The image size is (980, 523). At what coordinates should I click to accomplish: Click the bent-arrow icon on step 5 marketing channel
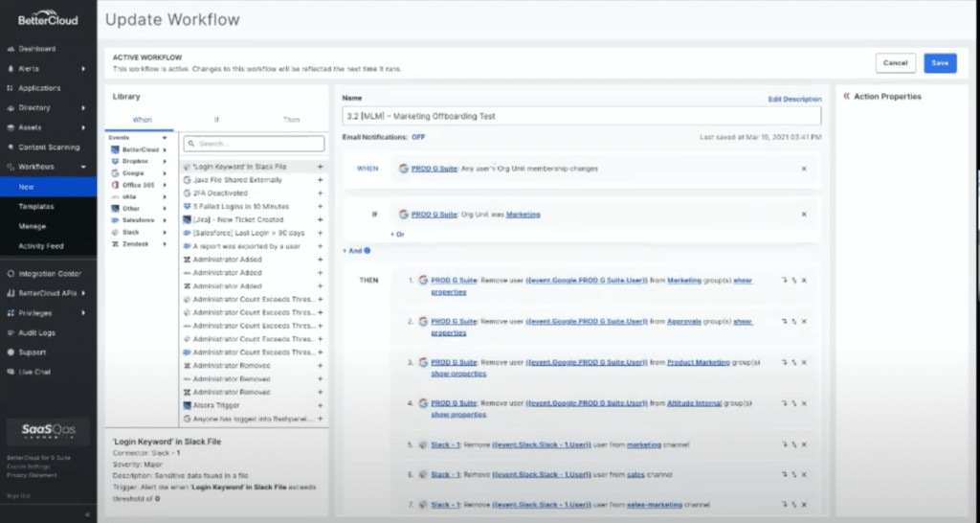pos(785,444)
